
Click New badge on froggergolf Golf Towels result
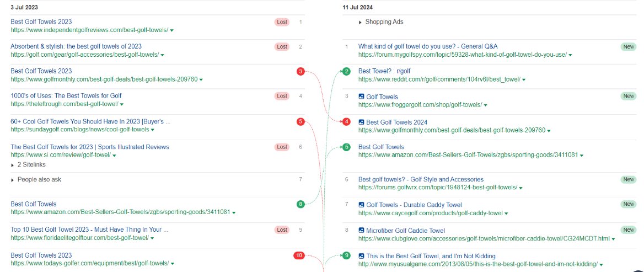629,96
